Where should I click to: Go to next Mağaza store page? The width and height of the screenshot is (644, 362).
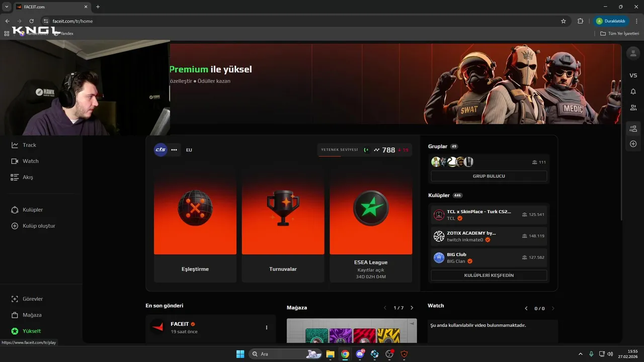point(412,308)
